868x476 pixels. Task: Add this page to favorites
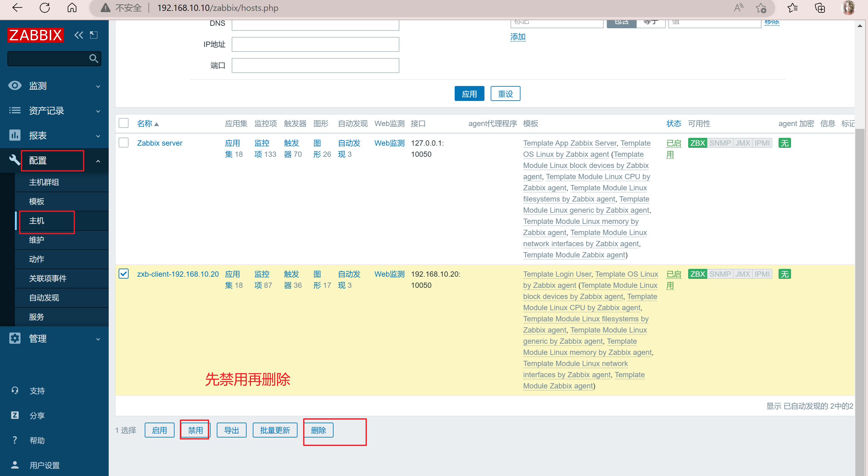click(761, 8)
